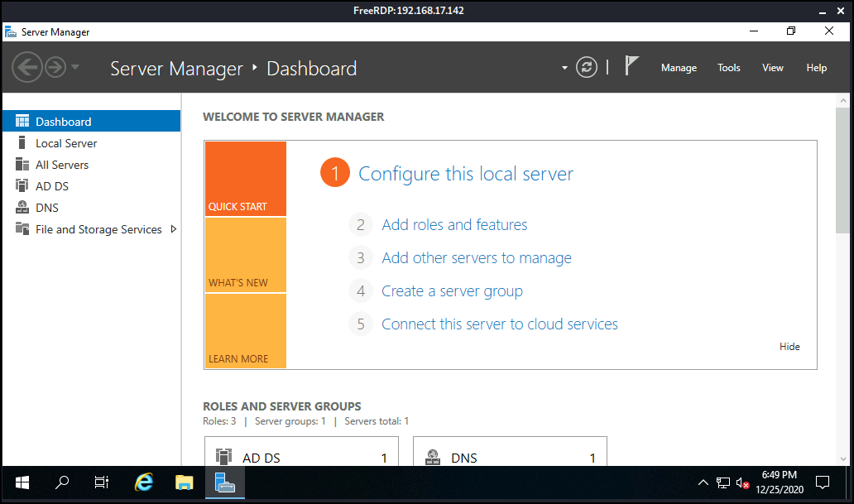The width and height of the screenshot is (854, 504).
Task: Select the LEARN MORE tile
Action: (x=246, y=331)
